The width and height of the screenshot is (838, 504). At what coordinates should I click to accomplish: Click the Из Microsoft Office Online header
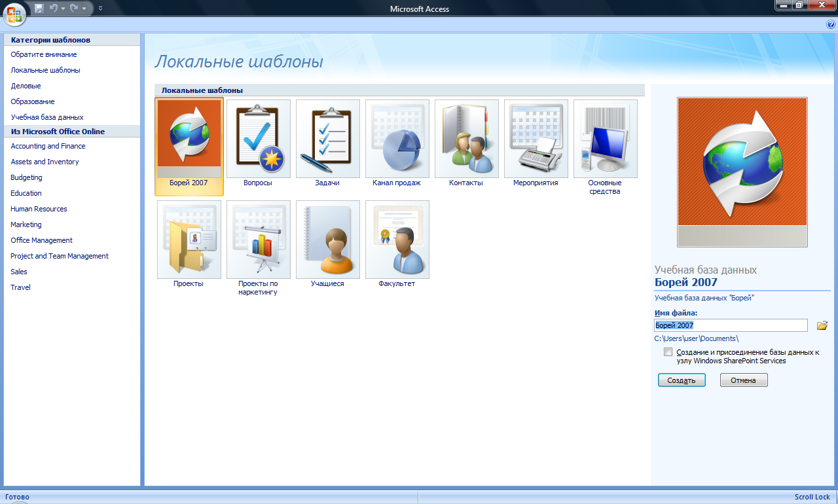coord(72,132)
